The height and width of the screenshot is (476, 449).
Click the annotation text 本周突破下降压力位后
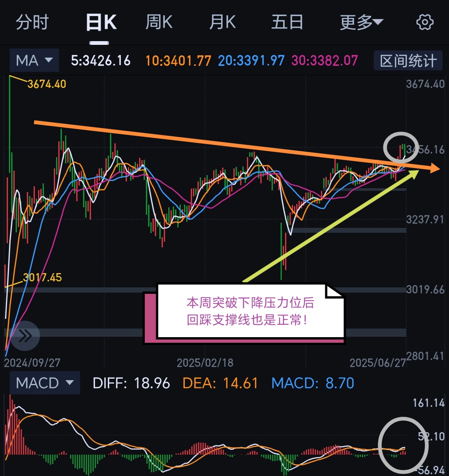coord(250,302)
